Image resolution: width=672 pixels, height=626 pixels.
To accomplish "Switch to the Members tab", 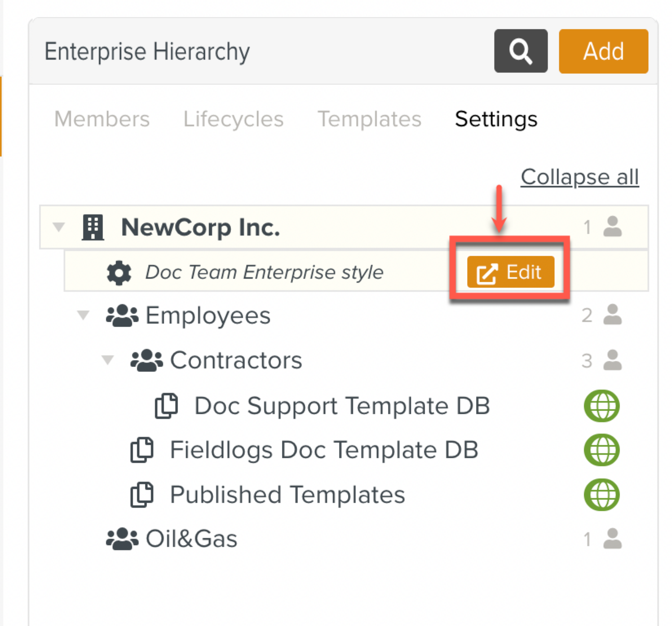I will 102,119.
